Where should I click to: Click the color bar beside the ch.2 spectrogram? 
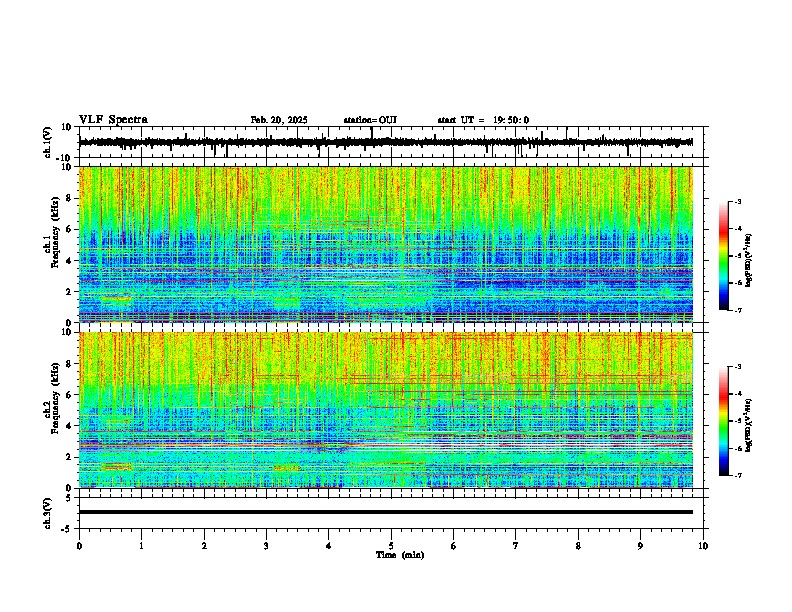pos(724,421)
